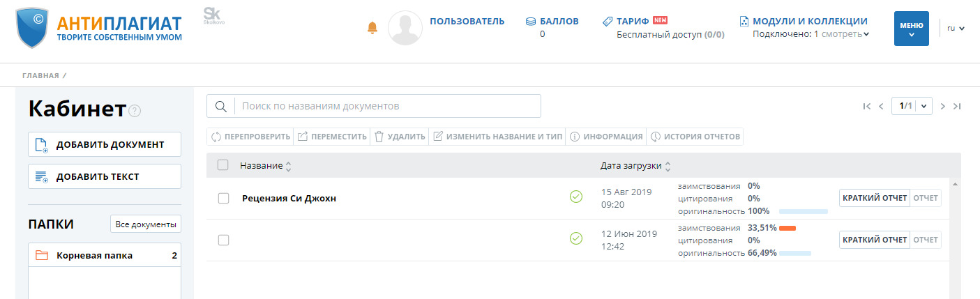Toggle the select-all documents checkbox
The image size is (980, 299).
pos(223,165)
